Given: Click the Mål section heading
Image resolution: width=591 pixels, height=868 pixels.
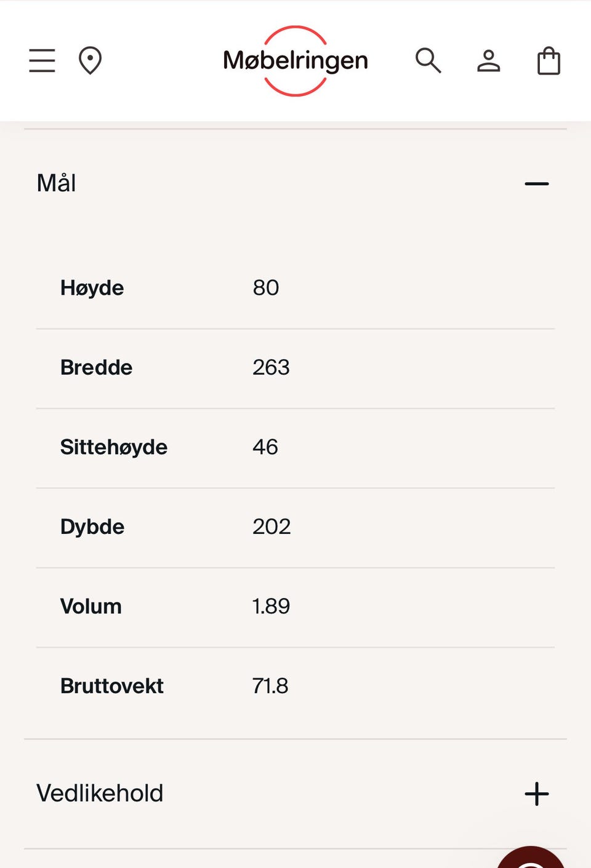Looking at the screenshot, I should tap(56, 183).
